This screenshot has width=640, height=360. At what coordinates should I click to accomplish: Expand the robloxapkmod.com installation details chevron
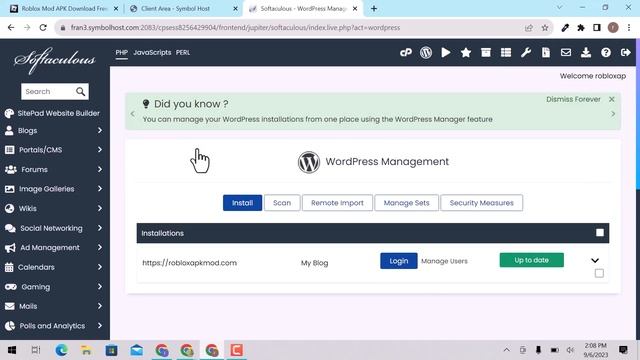(595, 260)
